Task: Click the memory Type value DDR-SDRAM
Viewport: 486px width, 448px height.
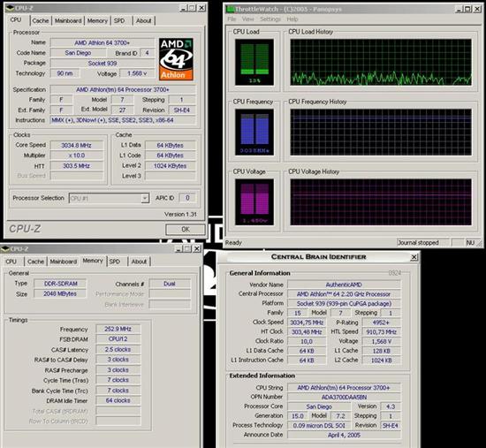Action: tap(60, 284)
